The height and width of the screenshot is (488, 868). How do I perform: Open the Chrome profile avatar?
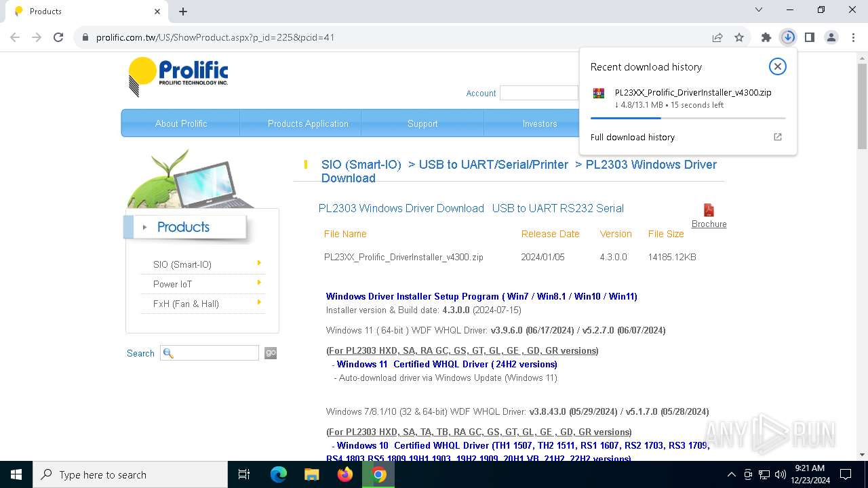click(831, 37)
